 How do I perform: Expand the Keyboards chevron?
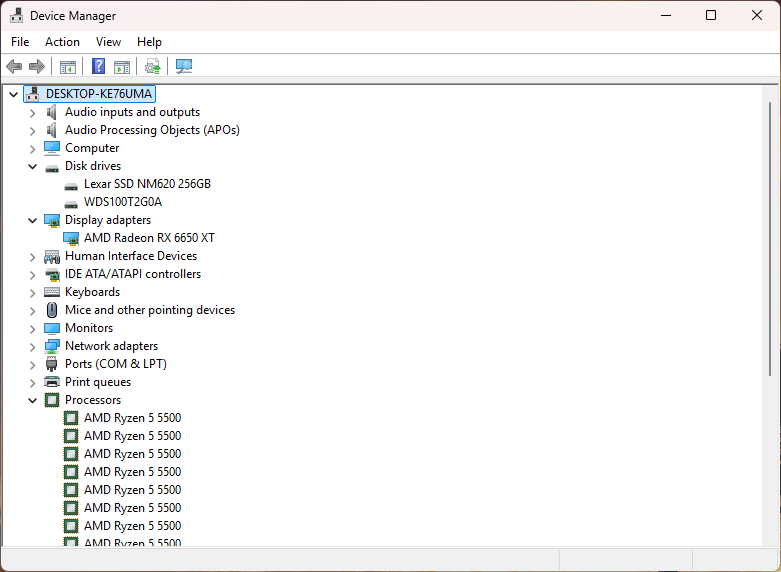point(32,293)
